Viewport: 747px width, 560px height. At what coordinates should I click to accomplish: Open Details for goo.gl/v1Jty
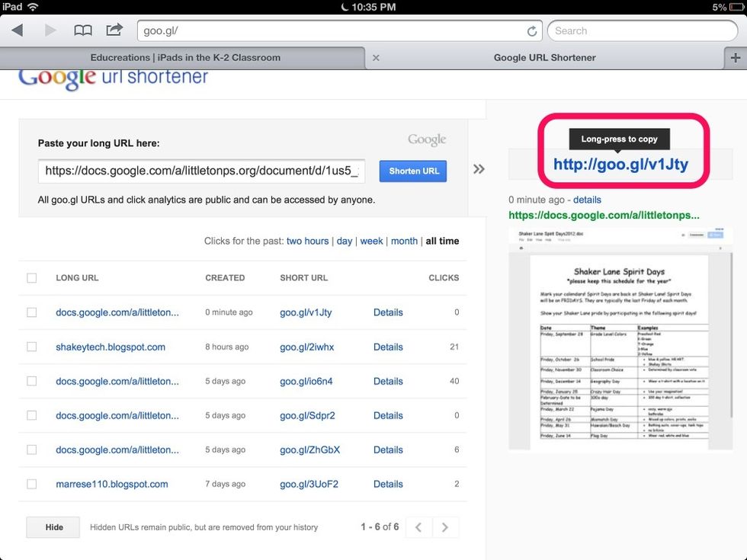point(388,312)
